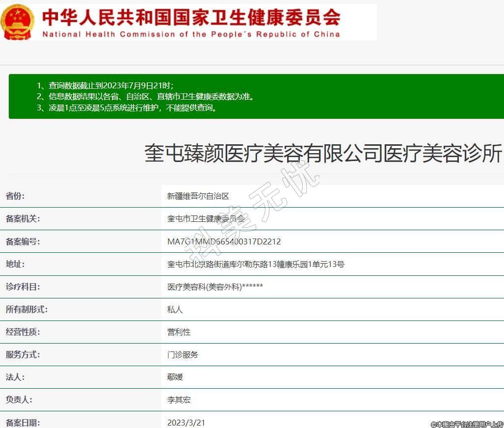The height and width of the screenshot is (428, 504).
Task: Click the 法人 row label
Action: coord(15,377)
